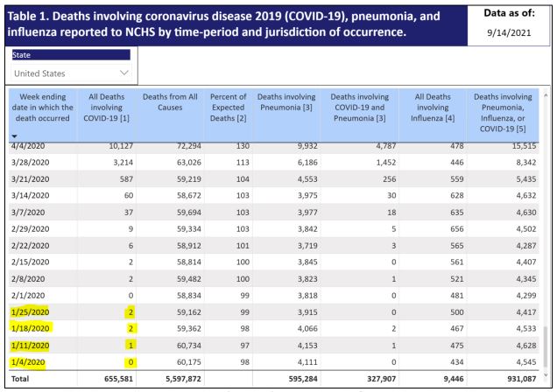Click Percent of Expected Deaths column header
557x392 pixels.
(x=228, y=108)
